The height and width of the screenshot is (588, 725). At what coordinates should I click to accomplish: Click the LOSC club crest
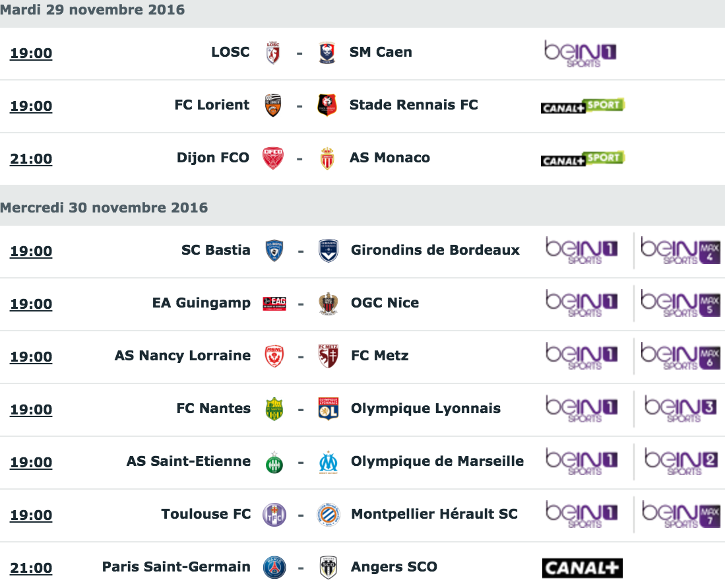(273, 53)
